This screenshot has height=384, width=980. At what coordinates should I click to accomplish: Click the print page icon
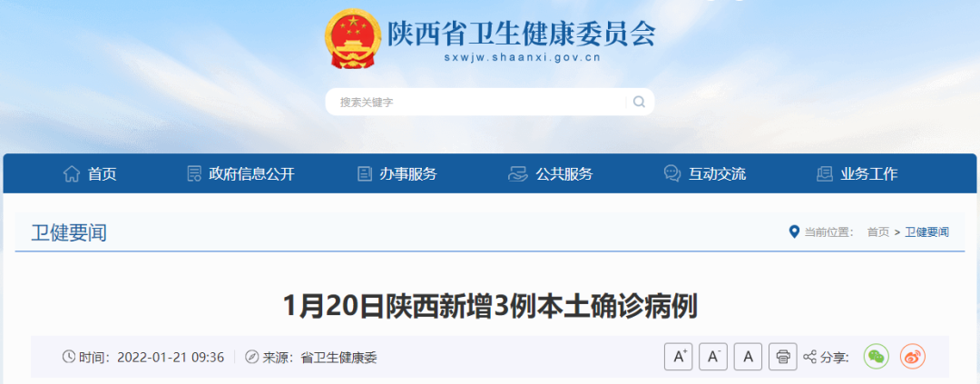(782, 357)
